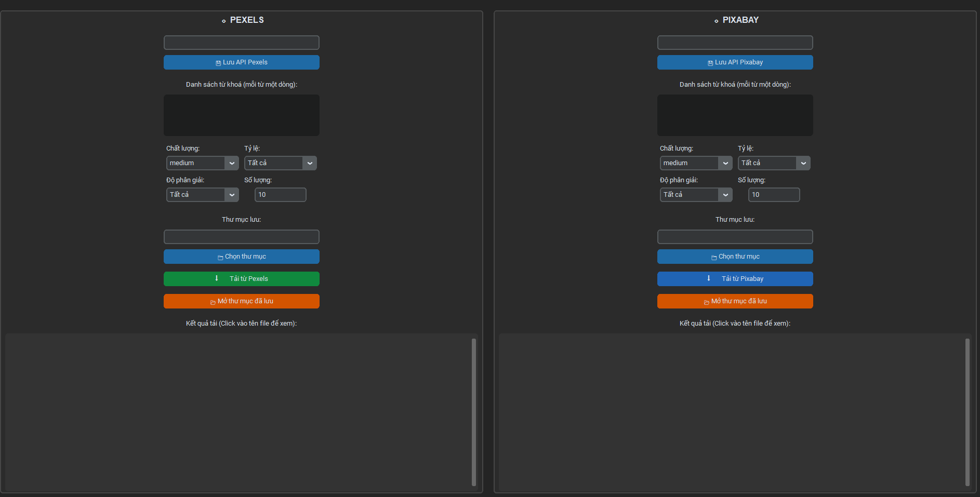This screenshot has height=497, width=980.
Task: Click the Pexels results scrollbar
Action: 473,412
